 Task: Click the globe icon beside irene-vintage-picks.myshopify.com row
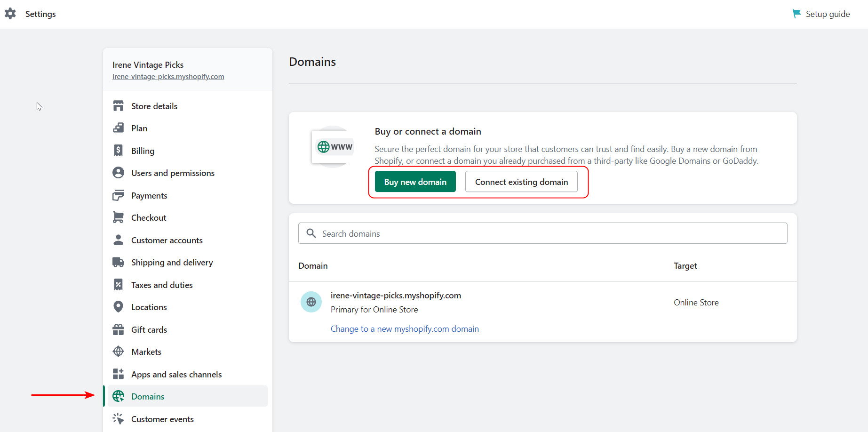point(311,302)
